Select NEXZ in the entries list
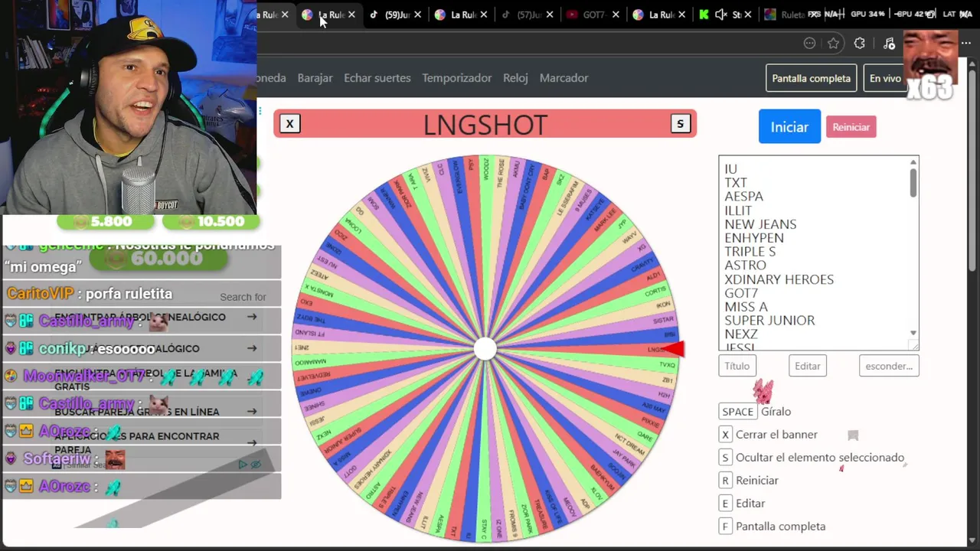Screen dimensions: 980x551 point(741,334)
